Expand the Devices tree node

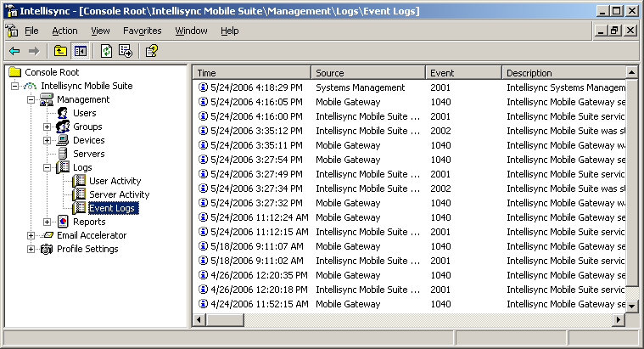(x=47, y=141)
